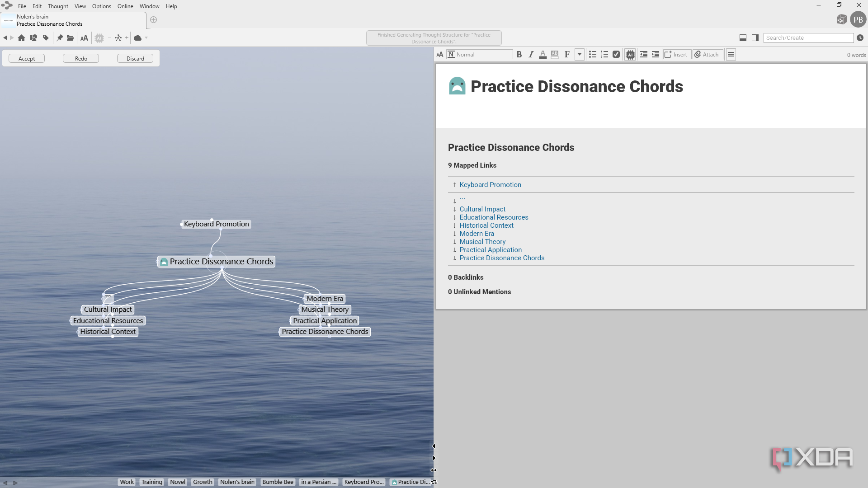
Task: Click the plex text size AA icon
Action: coord(84,38)
